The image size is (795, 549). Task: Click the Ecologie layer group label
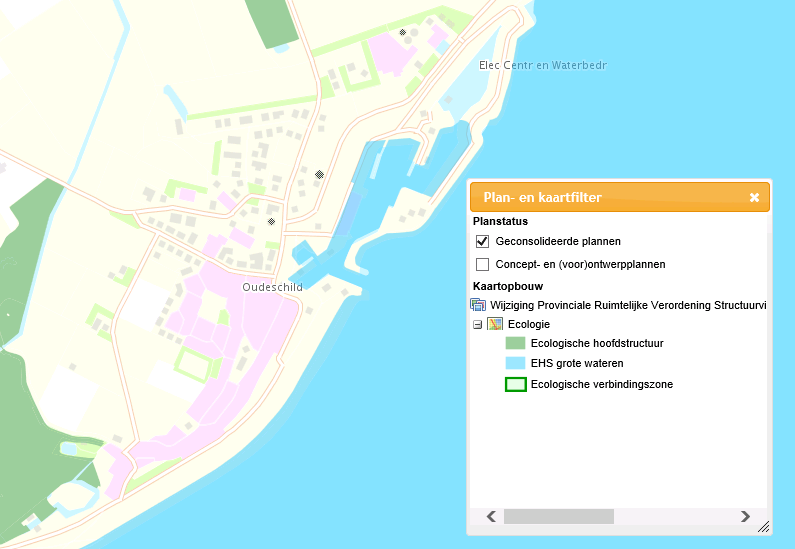click(x=529, y=324)
